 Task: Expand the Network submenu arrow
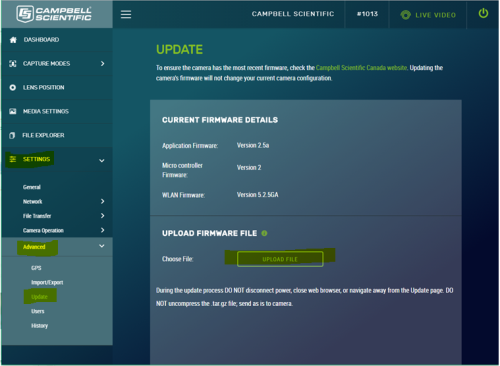pos(102,201)
